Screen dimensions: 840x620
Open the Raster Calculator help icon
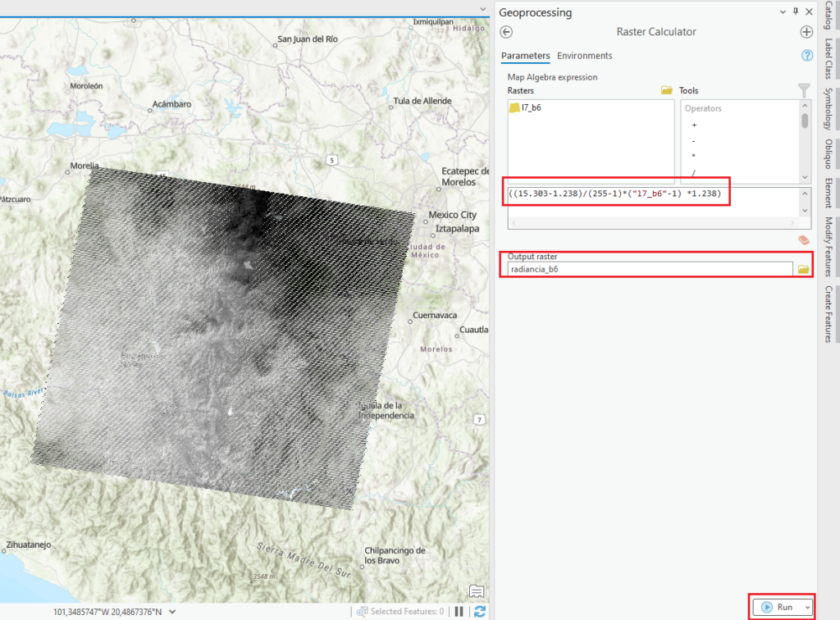pyautogui.click(x=806, y=56)
